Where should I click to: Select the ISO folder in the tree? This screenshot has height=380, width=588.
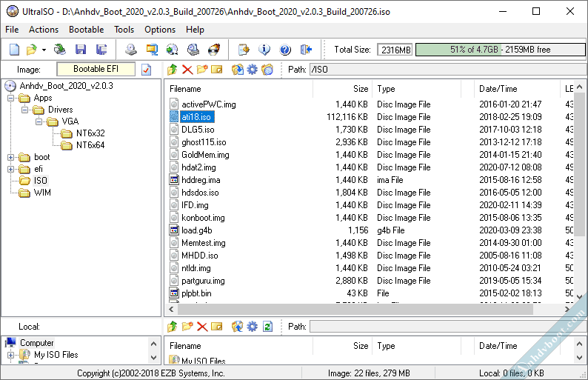point(41,181)
